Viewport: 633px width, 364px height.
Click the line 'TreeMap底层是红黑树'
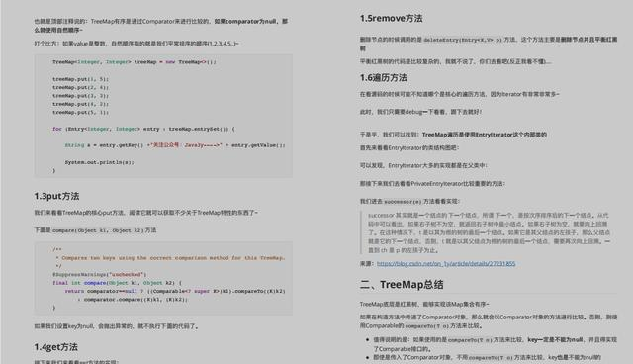click(424, 304)
